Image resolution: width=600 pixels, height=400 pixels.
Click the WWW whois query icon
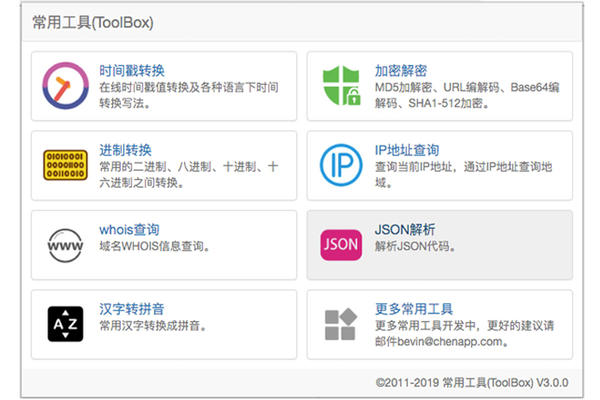tap(66, 244)
